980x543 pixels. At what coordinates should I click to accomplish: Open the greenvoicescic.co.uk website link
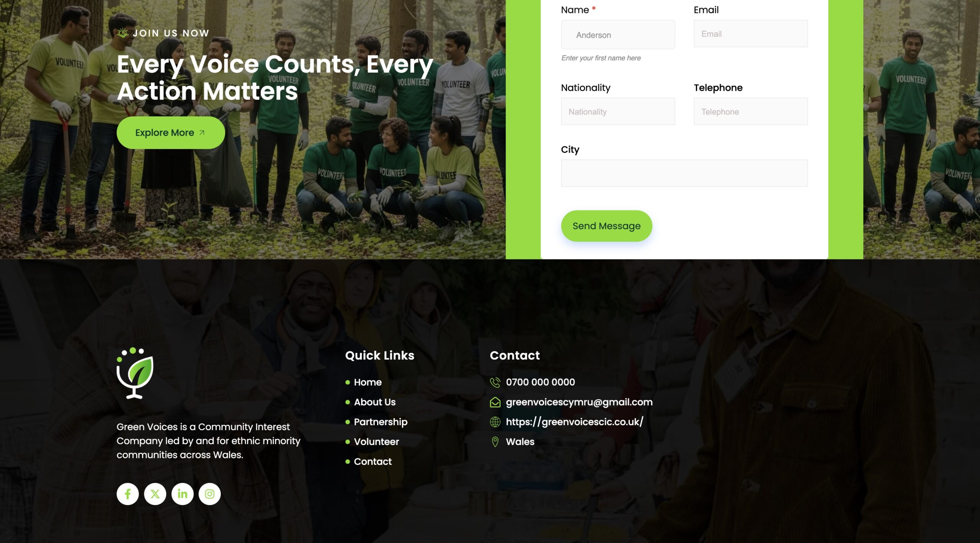point(574,422)
